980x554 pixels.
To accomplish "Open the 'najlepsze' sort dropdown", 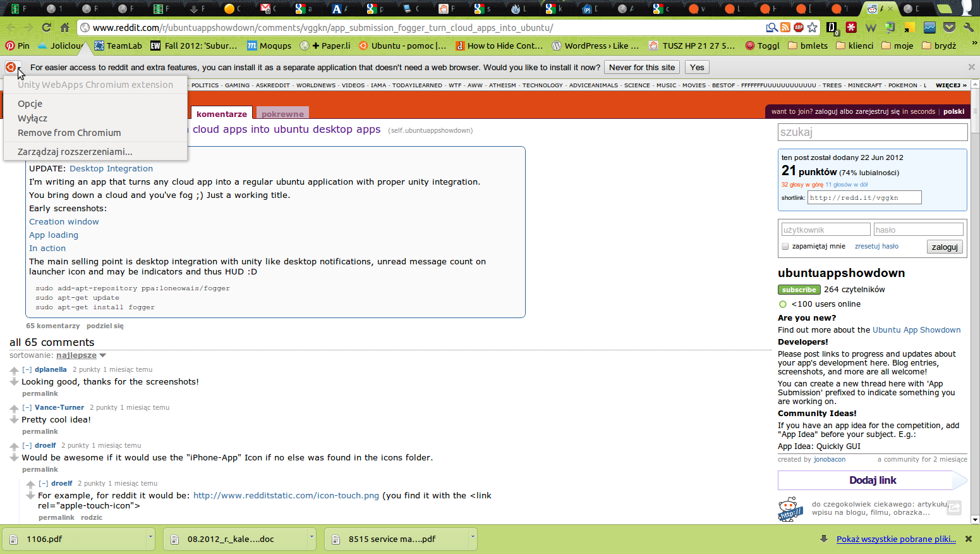I will (x=81, y=355).
